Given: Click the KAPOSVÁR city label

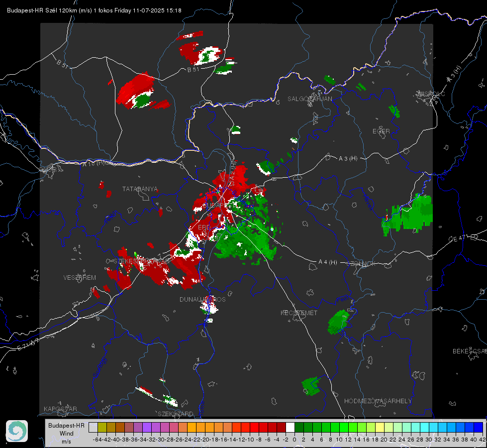Looking at the screenshot, I should [60, 409].
